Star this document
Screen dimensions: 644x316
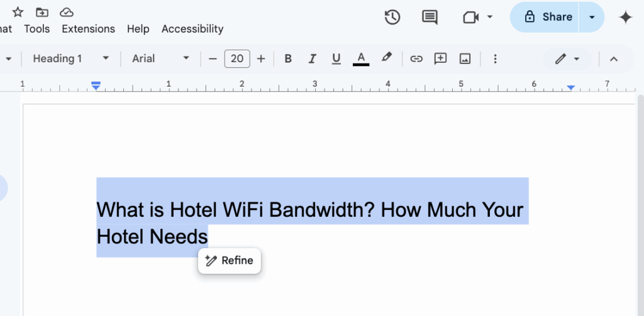[x=18, y=12]
